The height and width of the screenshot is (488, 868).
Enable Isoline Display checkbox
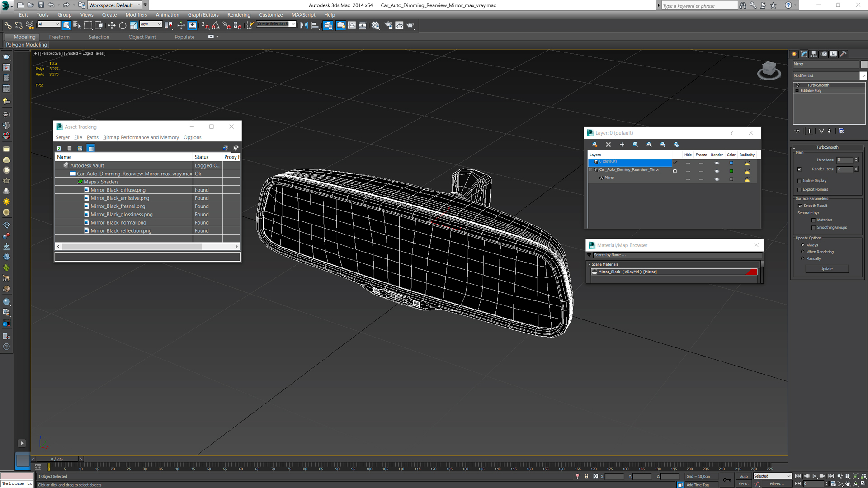pos(800,181)
